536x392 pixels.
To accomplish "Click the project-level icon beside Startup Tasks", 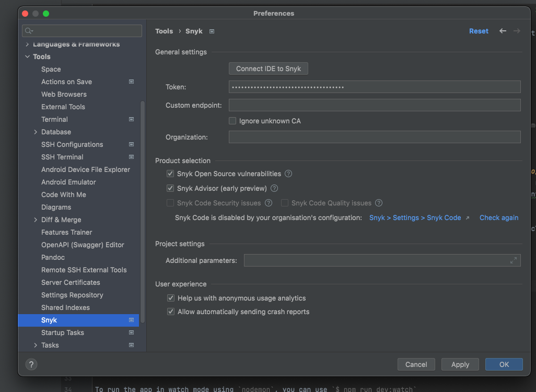I will (x=131, y=332).
